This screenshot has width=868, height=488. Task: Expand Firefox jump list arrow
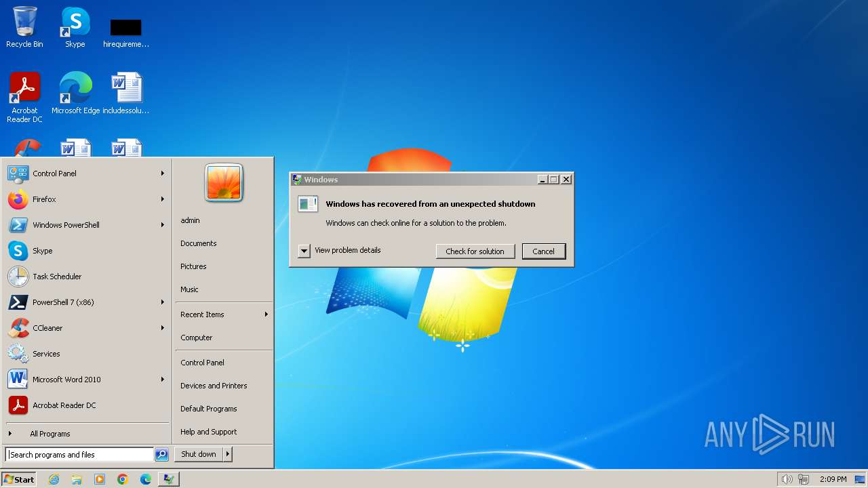(x=163, y=199)
